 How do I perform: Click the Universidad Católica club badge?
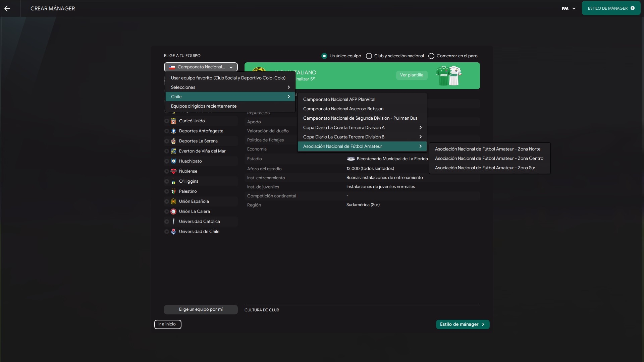pos(173,222)
